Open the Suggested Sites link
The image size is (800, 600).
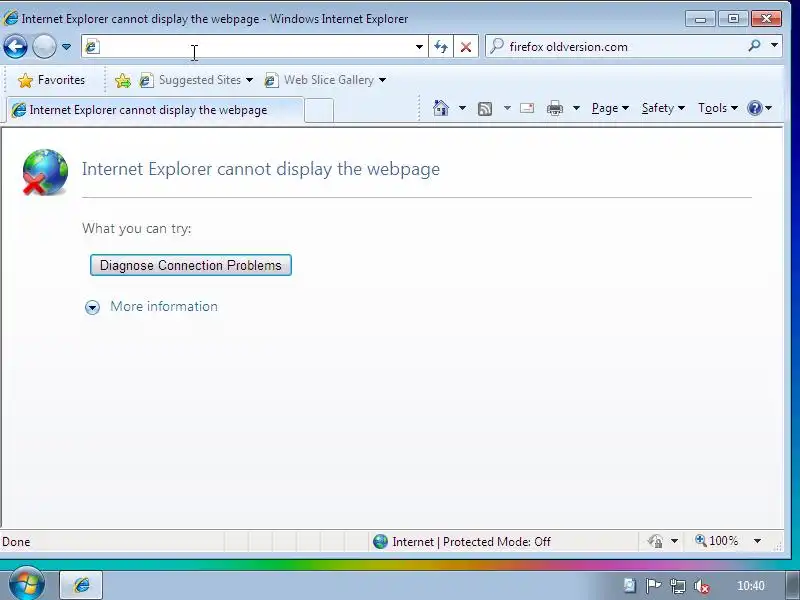point(190,80)
